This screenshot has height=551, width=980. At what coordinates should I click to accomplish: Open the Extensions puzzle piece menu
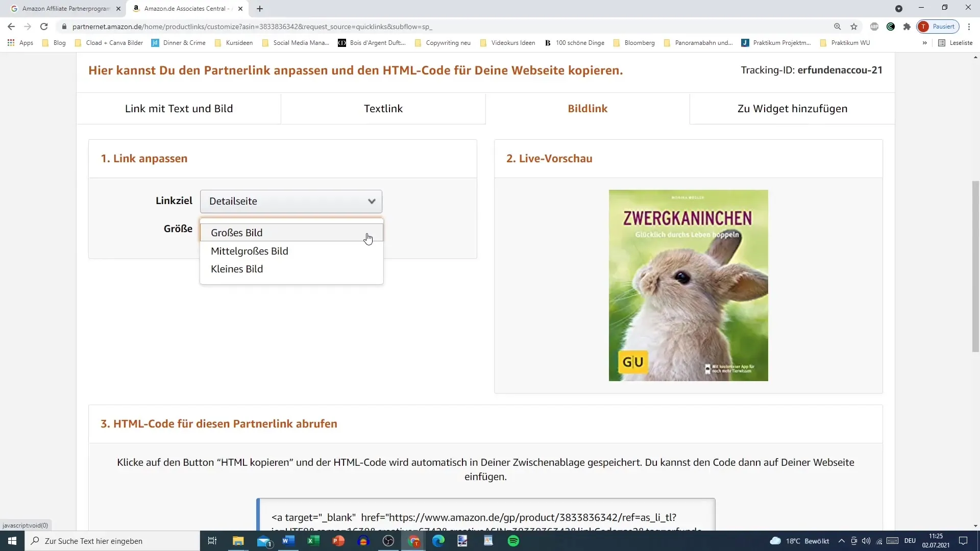coord(907,27)
